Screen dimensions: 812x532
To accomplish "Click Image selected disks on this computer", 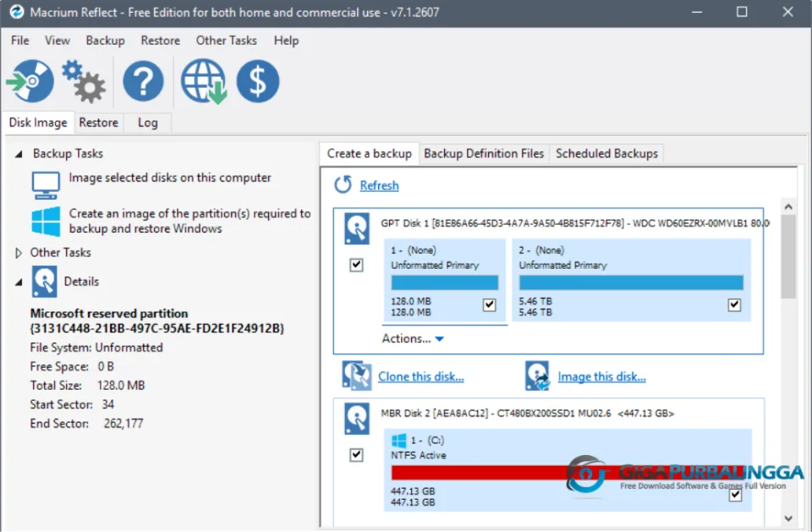I will pos(170,178).
